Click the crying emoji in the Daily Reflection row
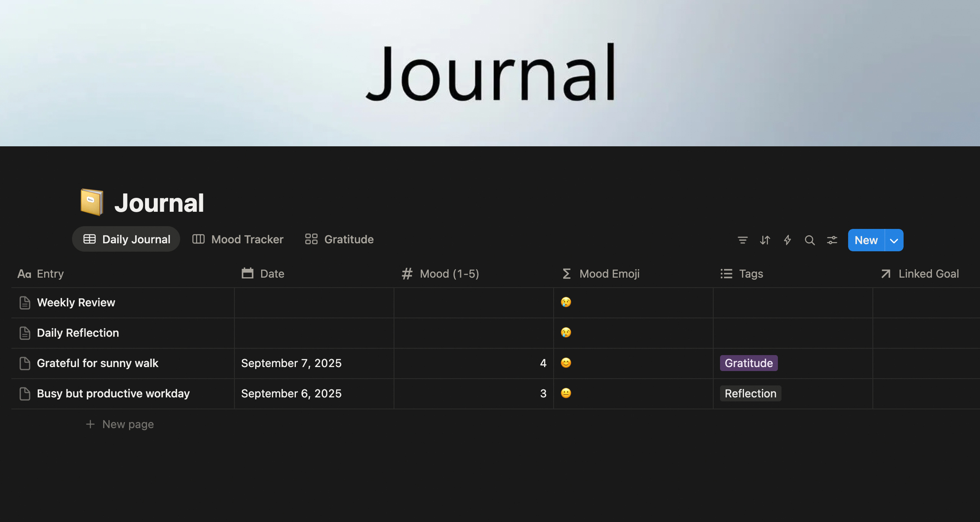The height and width of the screenshot is (522, 980). pos(566,332)
